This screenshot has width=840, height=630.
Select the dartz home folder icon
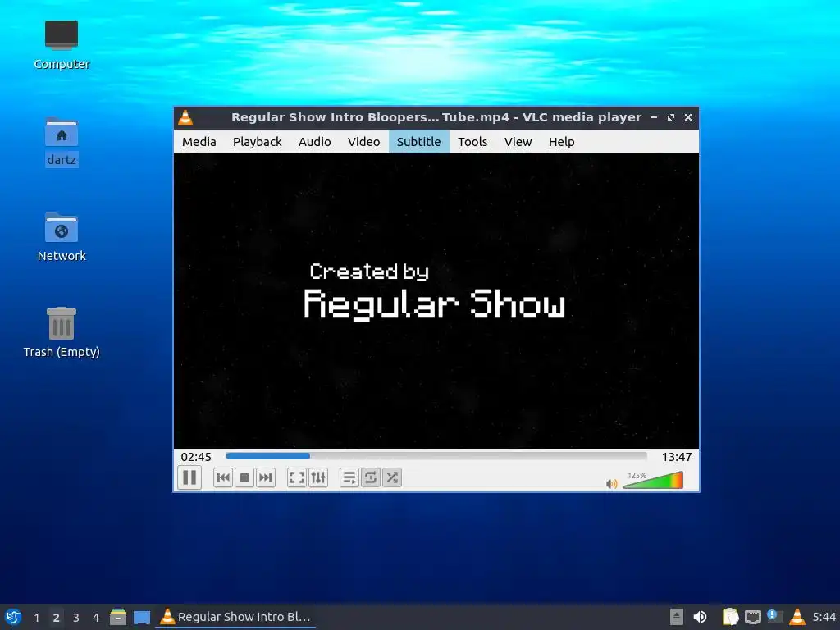(62, 142)
